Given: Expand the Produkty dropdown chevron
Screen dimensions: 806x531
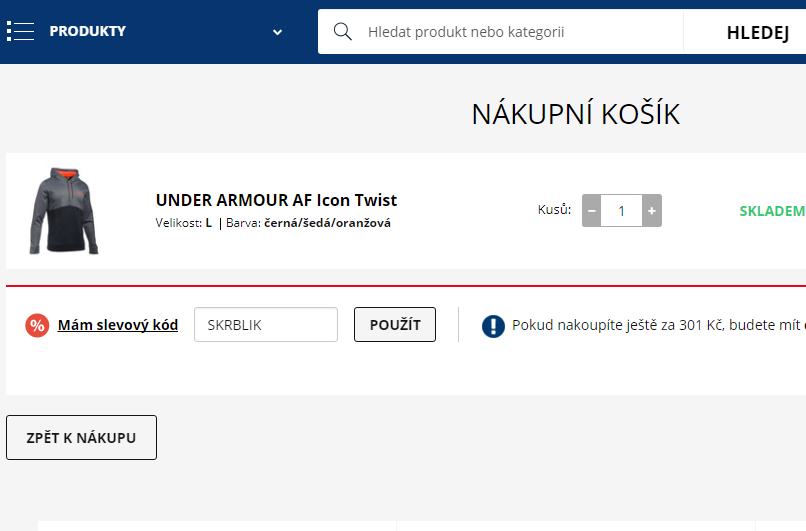Looking at the screenshot, I should [277, 32].
